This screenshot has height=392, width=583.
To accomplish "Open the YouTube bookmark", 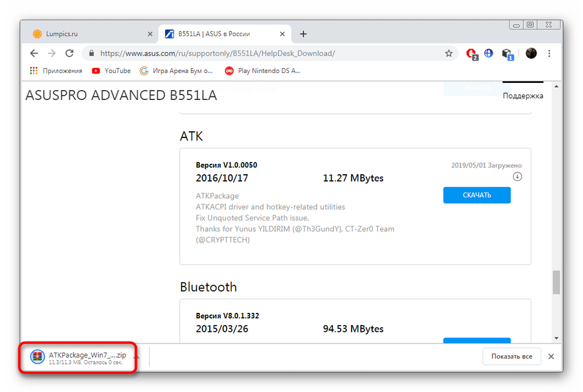I will tap(111, 71).
